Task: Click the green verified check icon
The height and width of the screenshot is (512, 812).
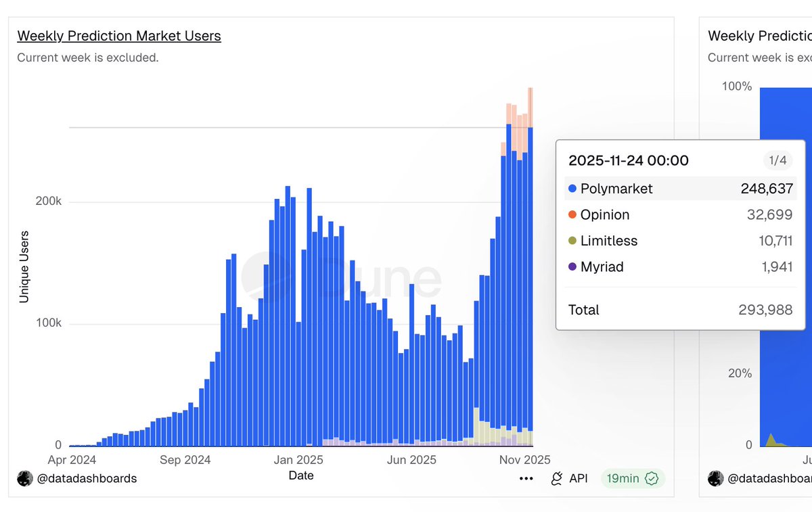Action: click(x=652, y=479)
